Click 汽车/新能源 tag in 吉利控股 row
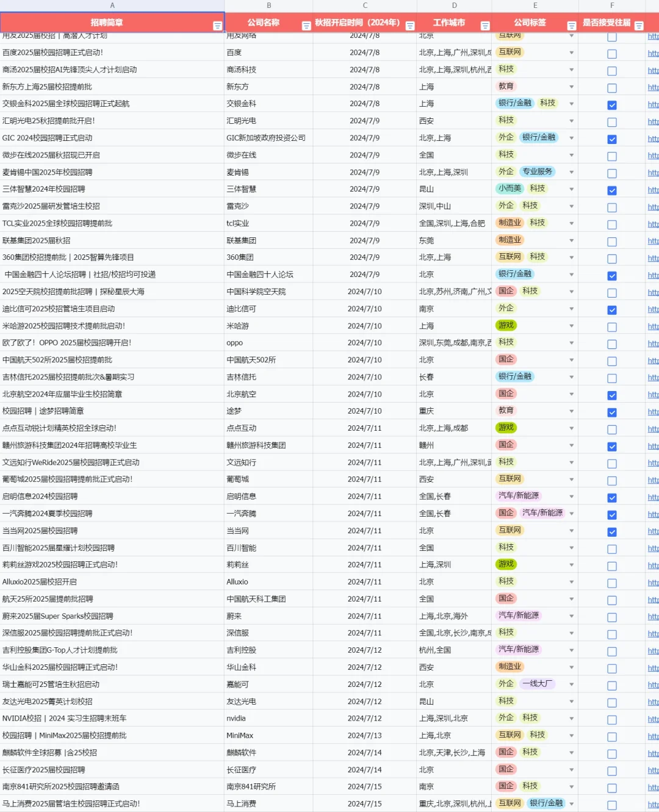Image resolution: width=659 pixels, height=812 pixels. point(519,650)
